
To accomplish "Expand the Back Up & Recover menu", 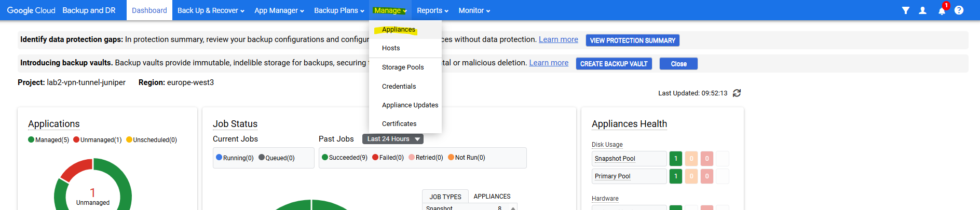I will pos(211,10).
